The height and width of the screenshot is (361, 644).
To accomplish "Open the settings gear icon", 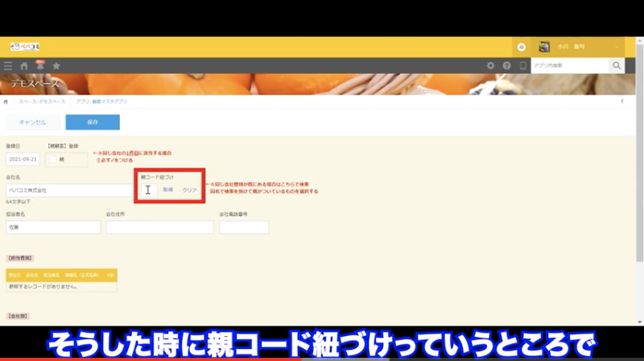I will point(491,66).
